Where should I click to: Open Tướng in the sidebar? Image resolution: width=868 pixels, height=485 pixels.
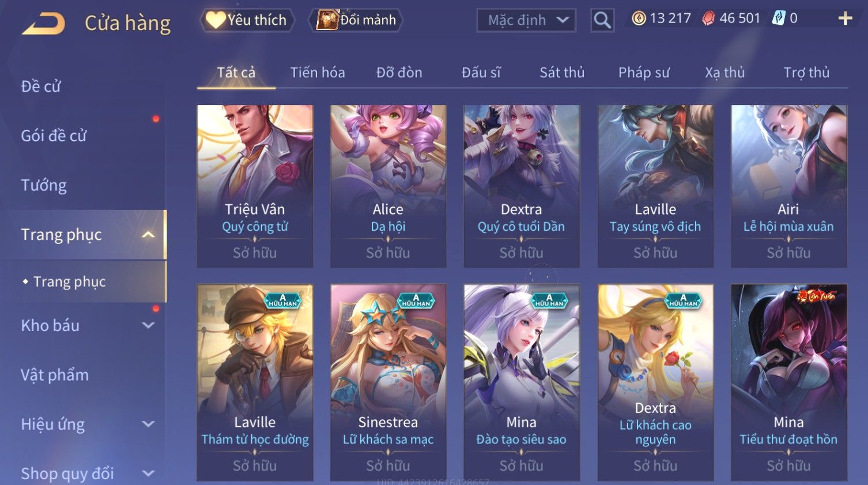tap(44, 185)
